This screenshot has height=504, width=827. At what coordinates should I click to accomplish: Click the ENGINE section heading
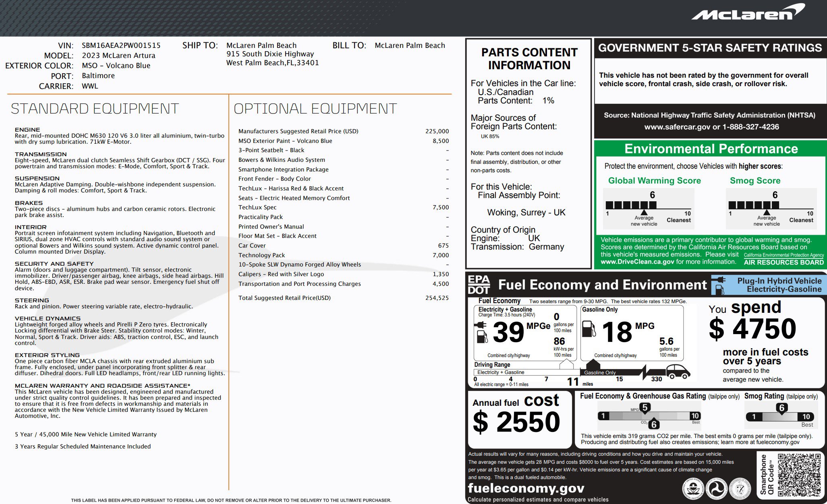(27, 130)
